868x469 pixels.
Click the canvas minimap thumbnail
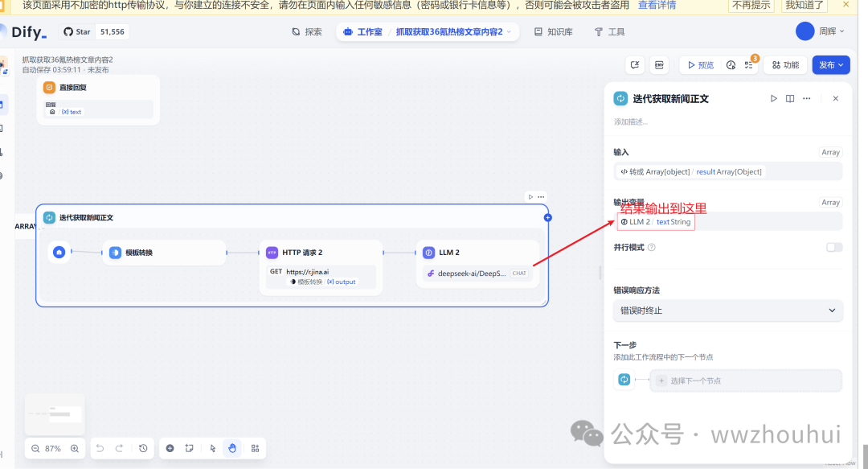55,414
